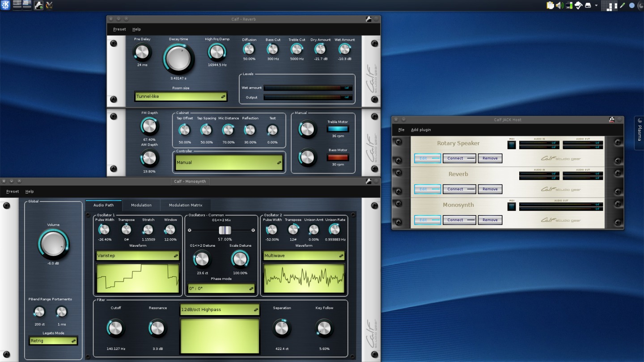644x362 pixels.
Task: Expand the 12dB/oct Highpass filter type dropdown
Action: (220, 310)
